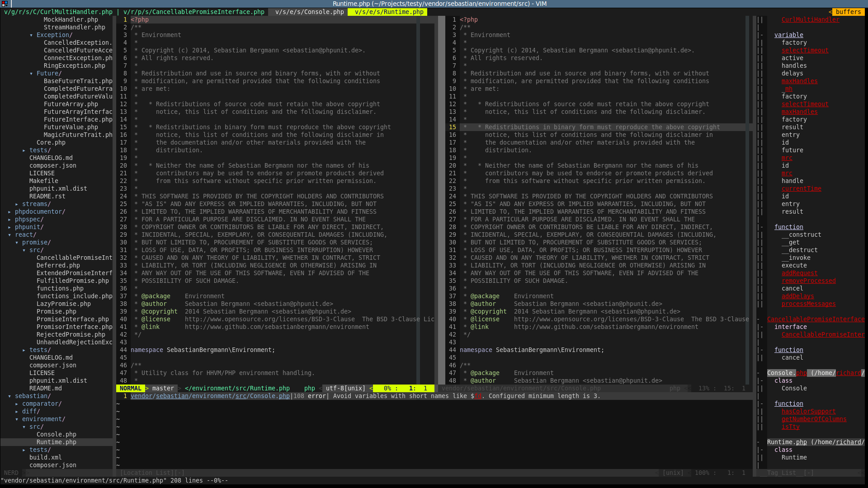Click the buffers indicator at top right
The width and height of the screenshot is (868, 488).
pyautogui.click(x=848, y=12)
